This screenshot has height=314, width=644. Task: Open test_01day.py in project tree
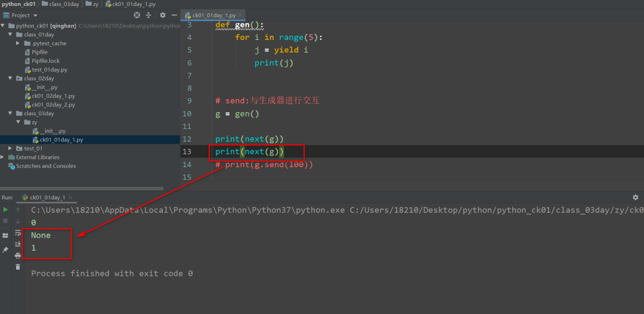(x=49, y=69)
